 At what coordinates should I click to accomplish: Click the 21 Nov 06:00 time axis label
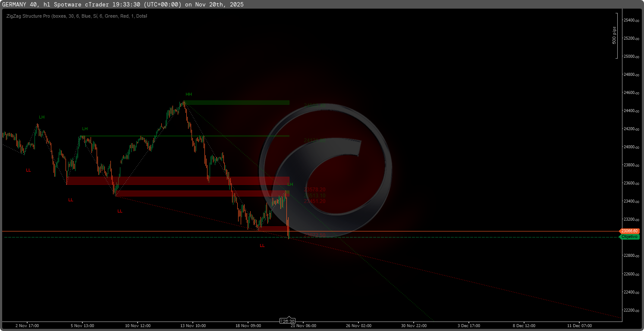click(x=303, y=325)
